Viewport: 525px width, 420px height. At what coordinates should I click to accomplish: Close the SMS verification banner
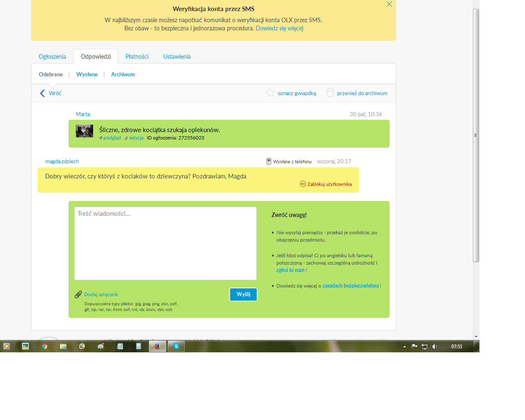(x=389, y=4)
